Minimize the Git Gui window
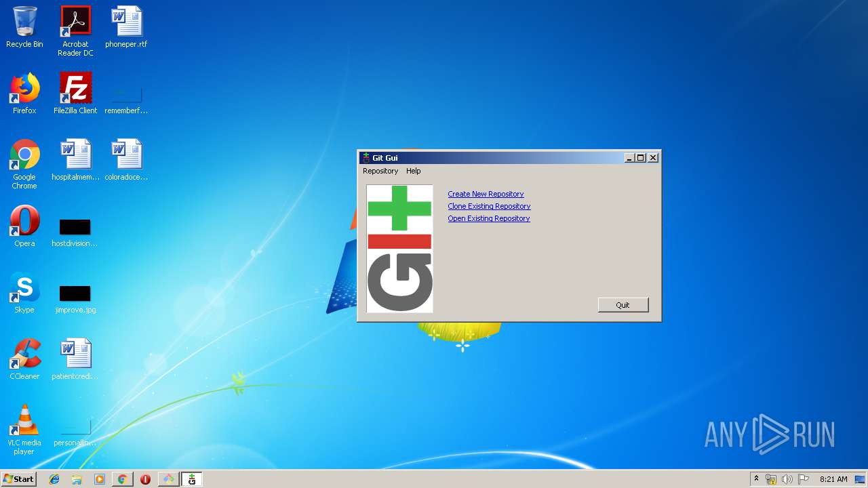The height and width of the screenshot is (488, 868). click(629, 158)
